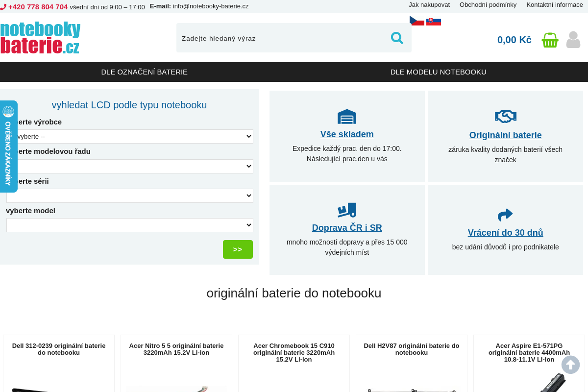
Task: Click the handshake icon above Originální baterie
Action: tap(506, 116)
